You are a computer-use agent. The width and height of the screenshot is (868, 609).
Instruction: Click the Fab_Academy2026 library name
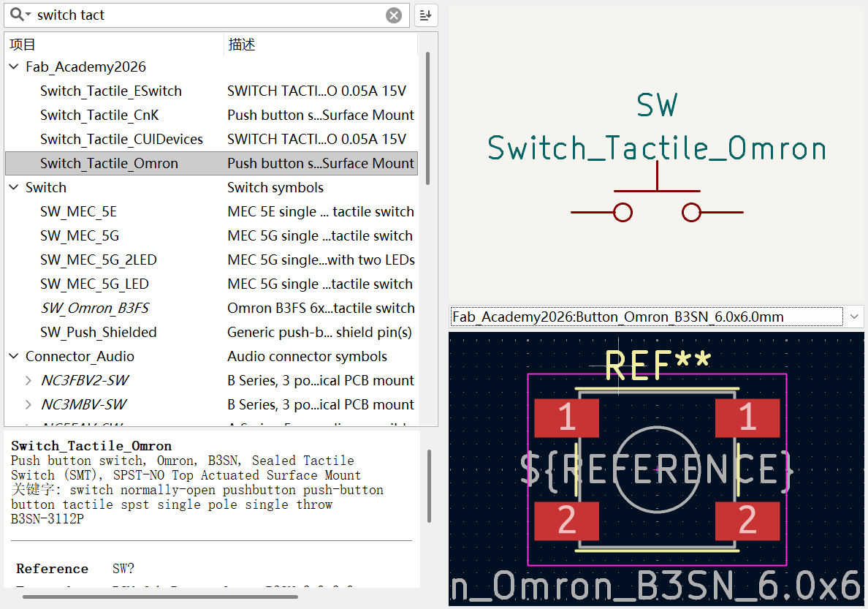85,67
